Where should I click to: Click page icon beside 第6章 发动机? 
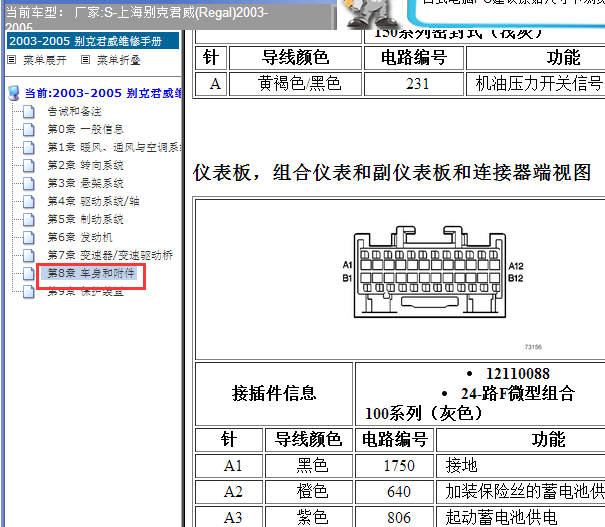pyautogui.click(x=28, y=238)
